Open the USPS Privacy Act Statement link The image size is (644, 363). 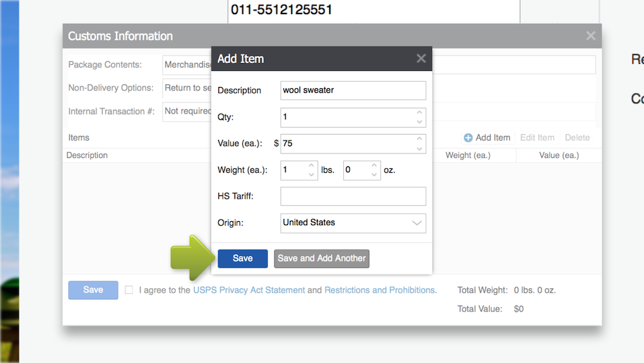click(x=249, y=290)
